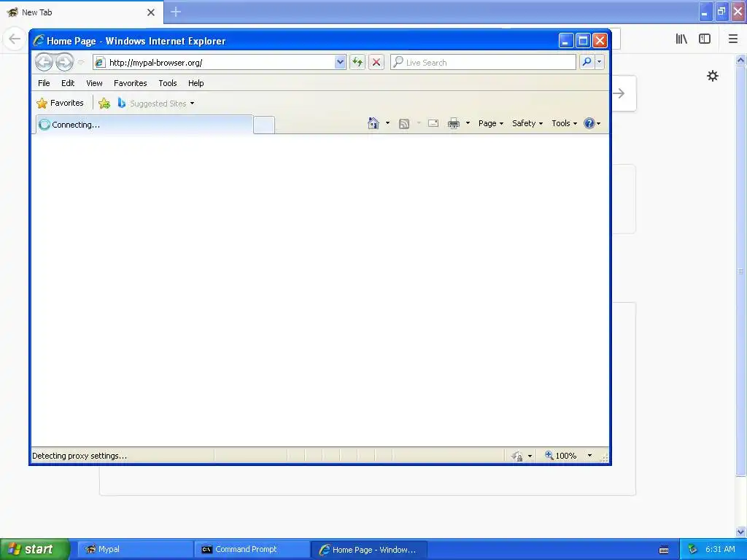Click the IE Back navigation button
747x560 pixels.
click(44, 62)
